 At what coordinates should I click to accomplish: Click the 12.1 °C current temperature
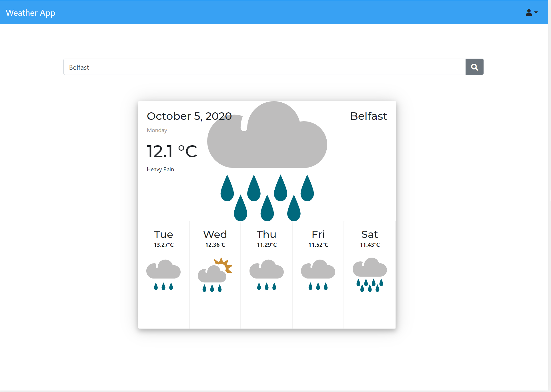172,151
